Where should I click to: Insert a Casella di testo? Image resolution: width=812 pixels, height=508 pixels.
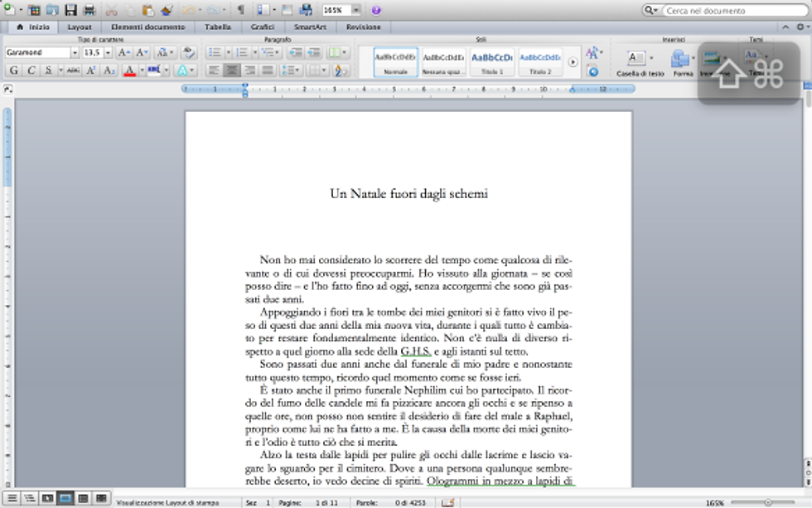[x=640, y=63]
